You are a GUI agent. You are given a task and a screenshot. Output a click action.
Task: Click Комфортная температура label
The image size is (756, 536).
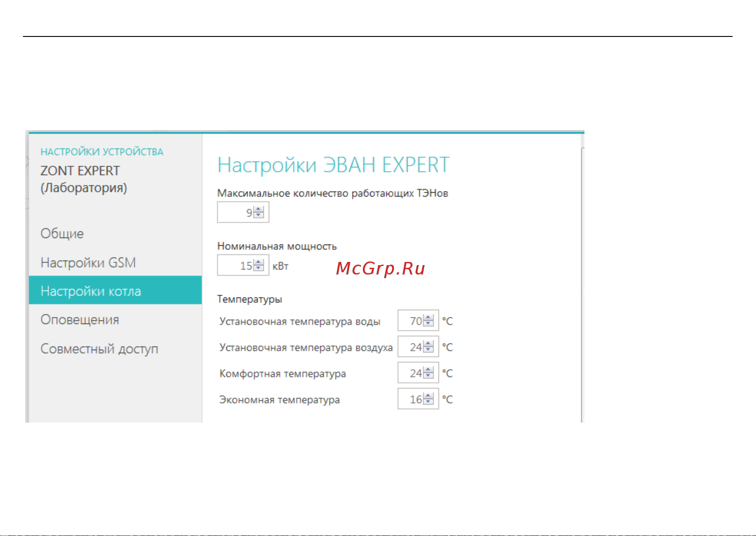click(283, 374)
